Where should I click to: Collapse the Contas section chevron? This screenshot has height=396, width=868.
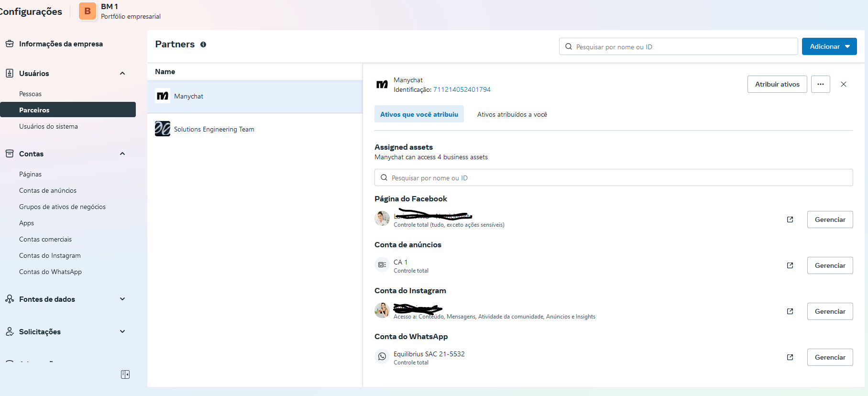click(x=122, y=154)
